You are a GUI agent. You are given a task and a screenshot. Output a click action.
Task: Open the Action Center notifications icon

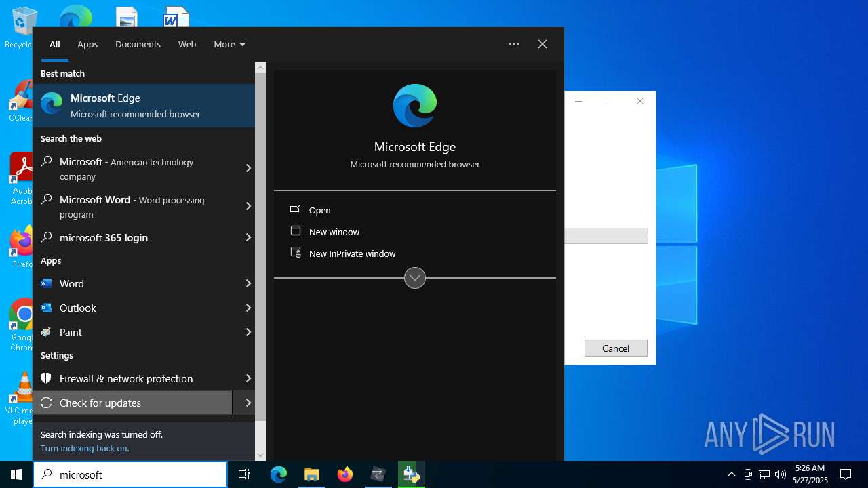(846, 474)
